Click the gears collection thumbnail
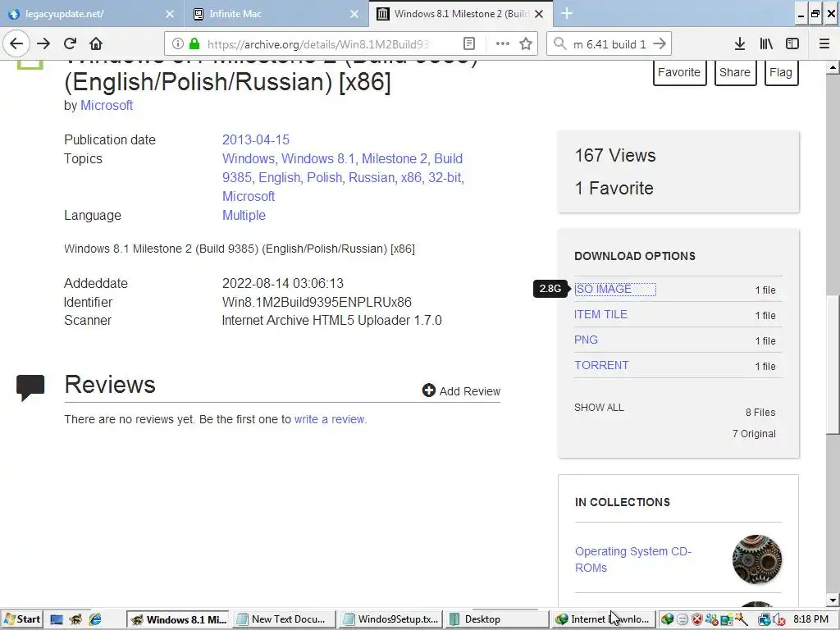840x630 pixels. click(757, 559)
